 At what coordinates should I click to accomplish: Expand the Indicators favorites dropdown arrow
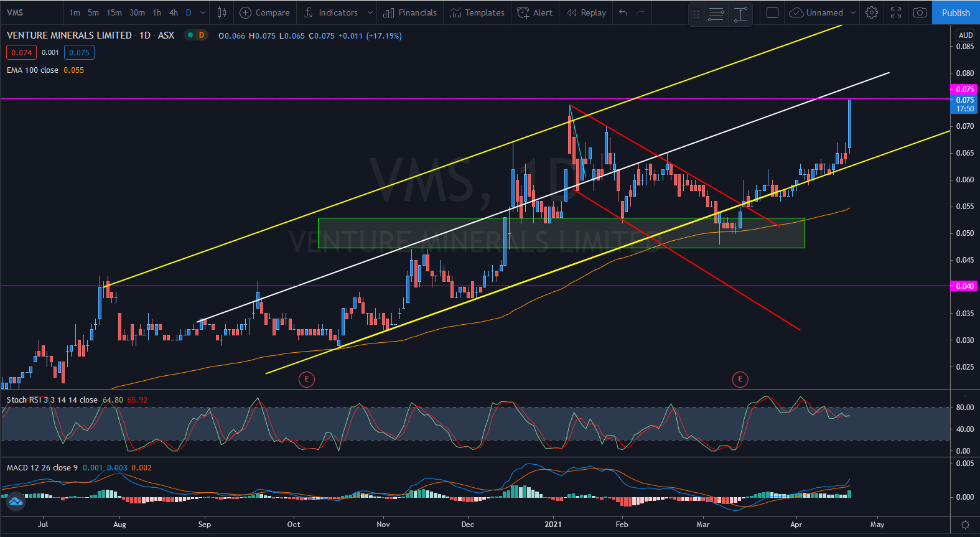(x=370, y=12)
